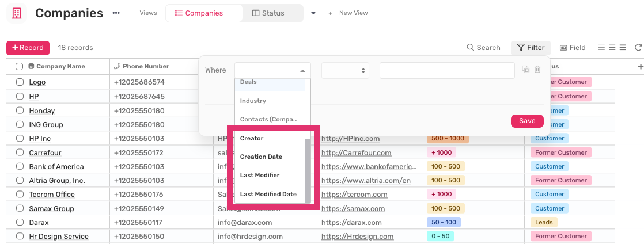
Task: Click the 0 - 50 size tag
Action: click(441, 237)
